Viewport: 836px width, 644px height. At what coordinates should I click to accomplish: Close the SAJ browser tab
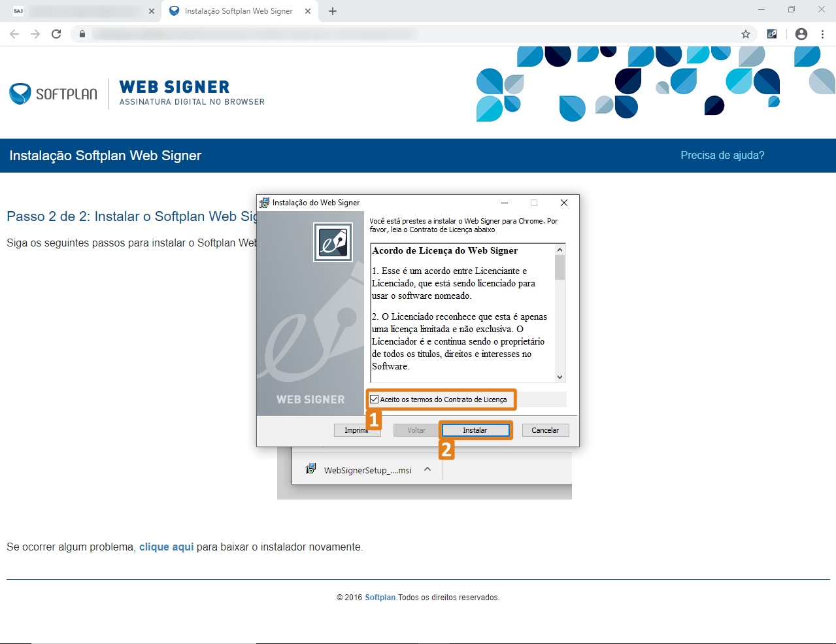pos(152,11)
